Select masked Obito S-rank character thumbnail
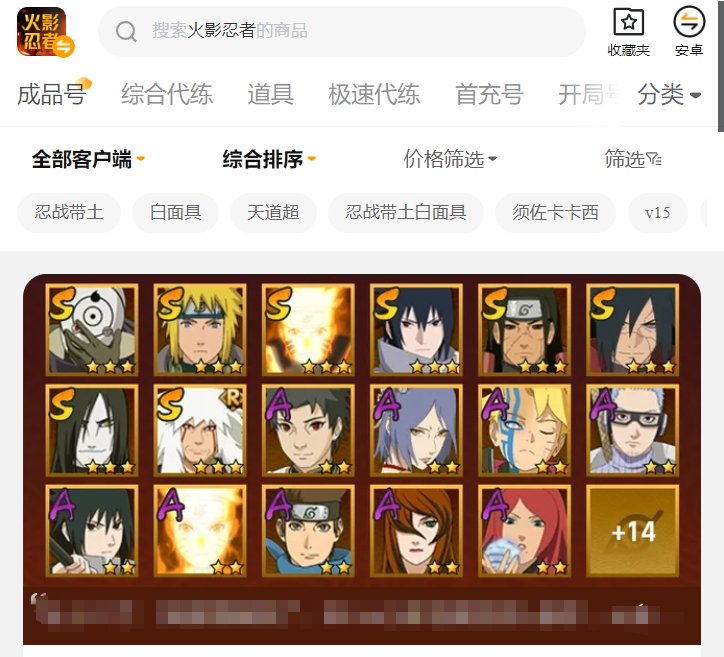This screenshot has width=724, height=657. click(x=92, y=329)
